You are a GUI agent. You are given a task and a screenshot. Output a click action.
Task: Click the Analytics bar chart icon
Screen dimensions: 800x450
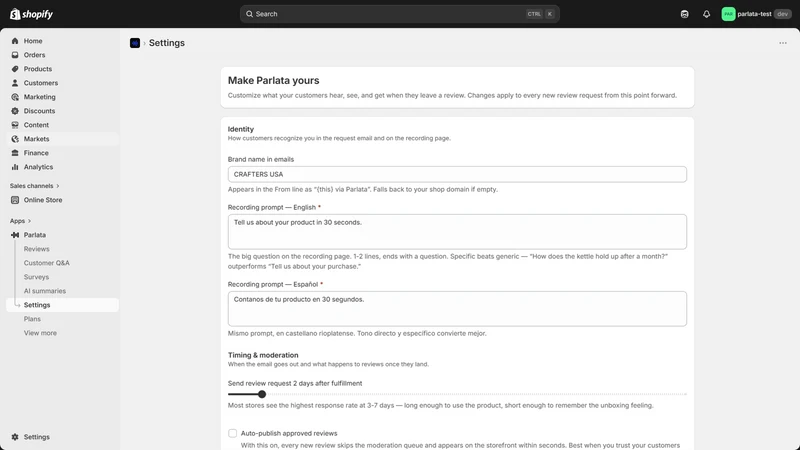15,167
